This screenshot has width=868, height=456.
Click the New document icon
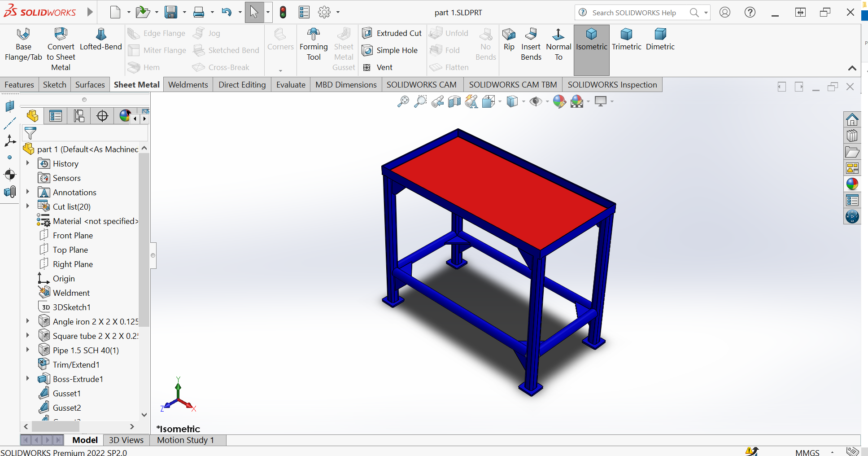pyautogui.click(x=115, y=12)
